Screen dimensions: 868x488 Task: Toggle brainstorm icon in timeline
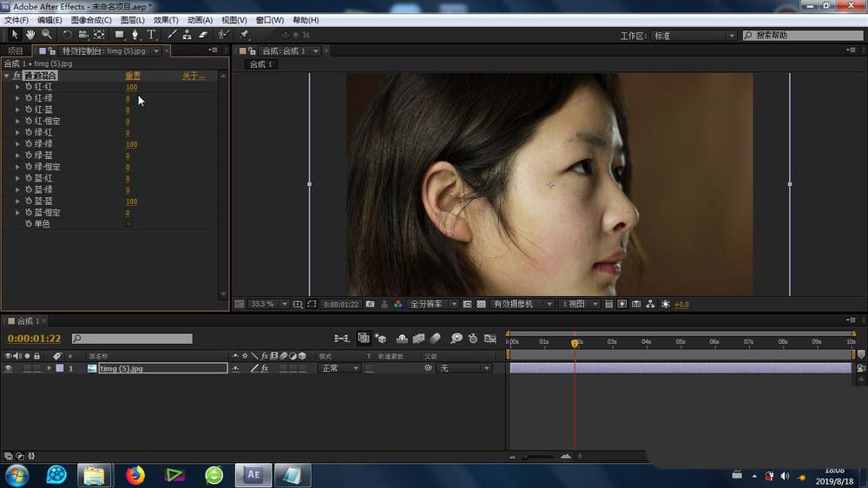click(457, 339)
